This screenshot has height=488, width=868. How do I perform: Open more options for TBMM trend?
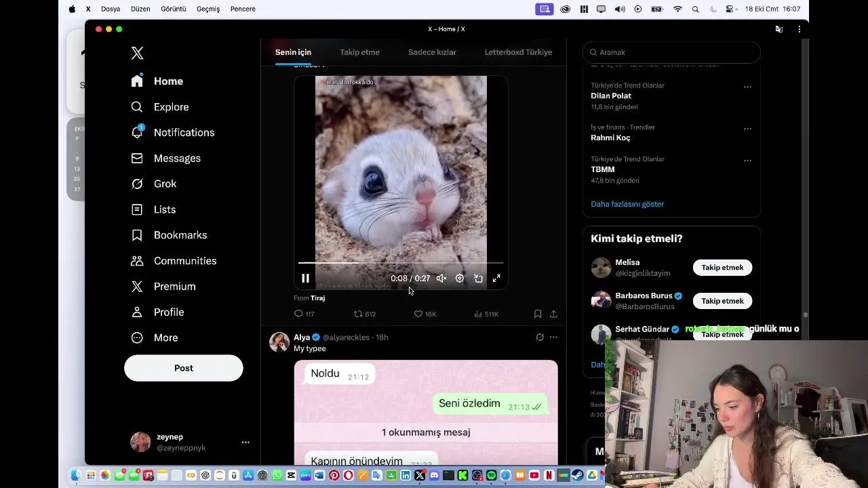tap(747, 161)
